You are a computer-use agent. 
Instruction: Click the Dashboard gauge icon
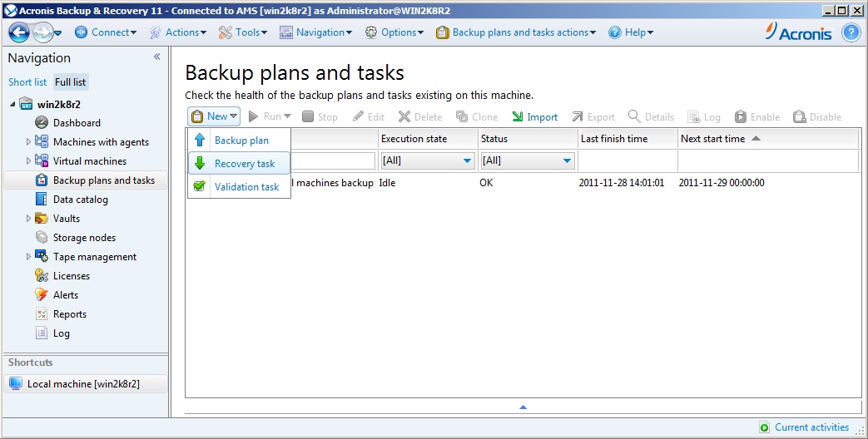(x=42, y=122)
